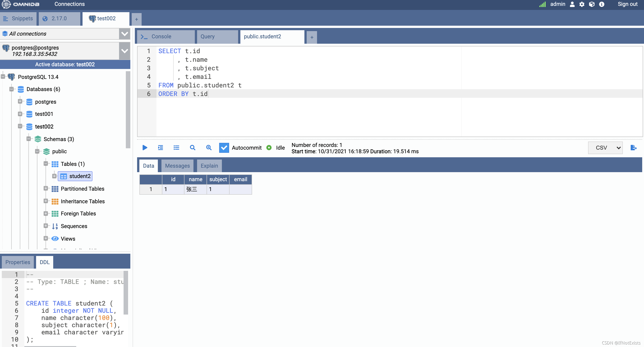Click the indent SQL icon
Image resolution: width=644 pixels, height=347 pixels.
161,148
